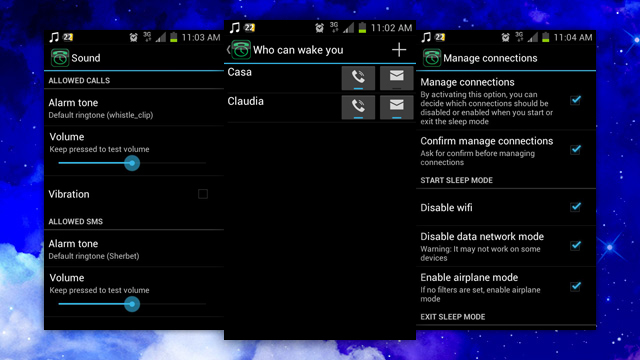Tap battery icon in Manage connections status bar

click(x=545, y=38)
